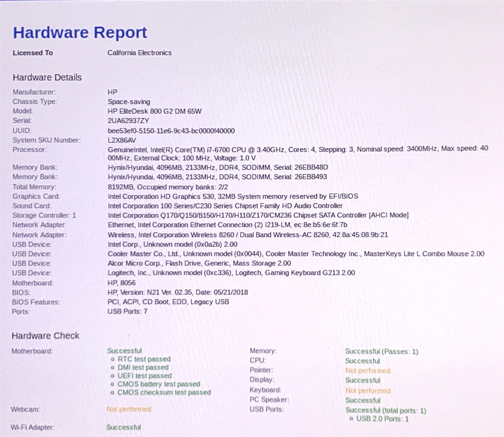This screenshot has height=437, width=504.
Task: Select the memory bank with serial 26EBB48D
Action: [x=218, y=167]
